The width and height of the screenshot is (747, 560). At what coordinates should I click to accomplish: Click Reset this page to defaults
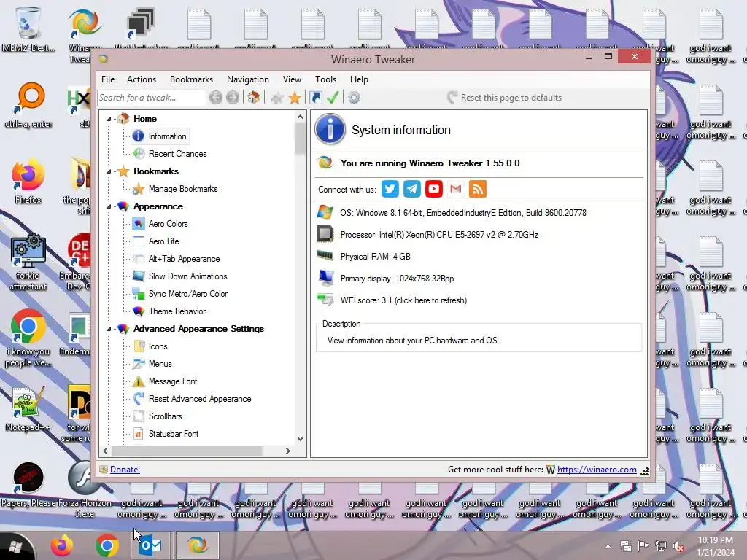pyautogui.click(x=505, y=98)
